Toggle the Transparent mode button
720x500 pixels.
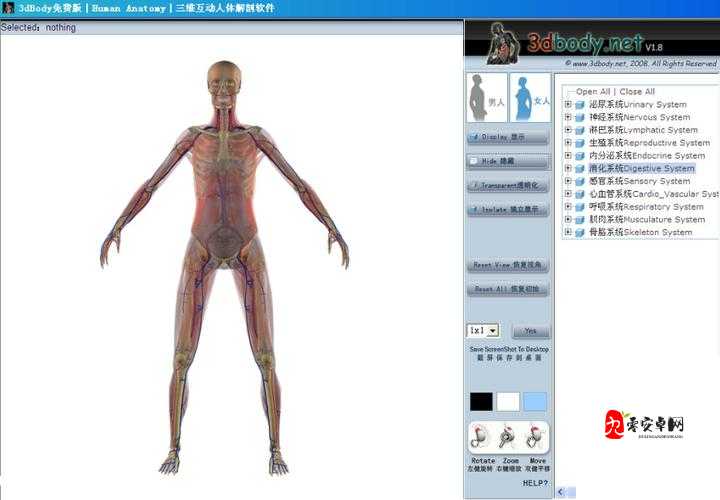508,185
